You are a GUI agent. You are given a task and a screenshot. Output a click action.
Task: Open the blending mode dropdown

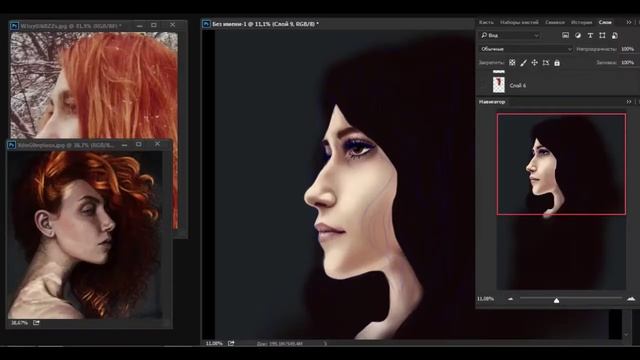(x=525, y=49)
